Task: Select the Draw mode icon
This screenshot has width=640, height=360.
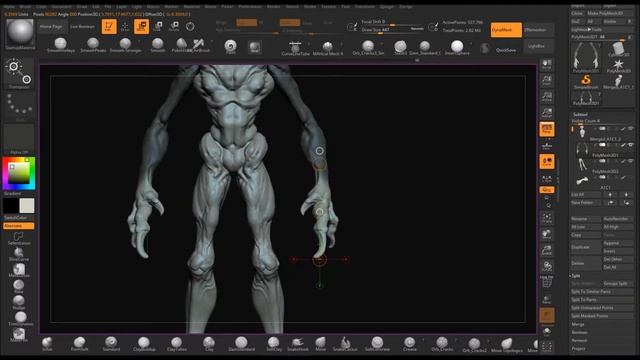Action: point(125,27)
